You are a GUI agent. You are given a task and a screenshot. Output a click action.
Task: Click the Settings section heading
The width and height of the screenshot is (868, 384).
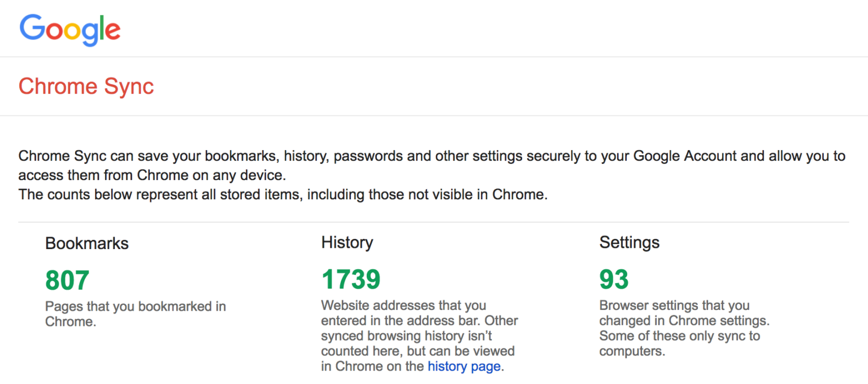click(629, 242)
